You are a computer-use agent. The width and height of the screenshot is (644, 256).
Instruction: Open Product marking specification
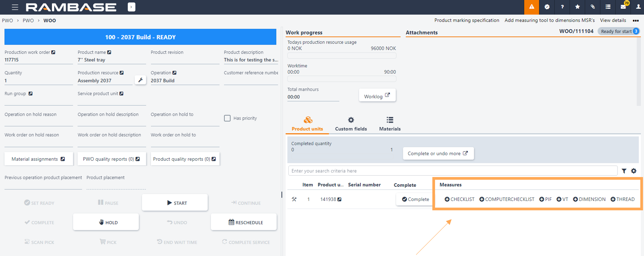467,20
